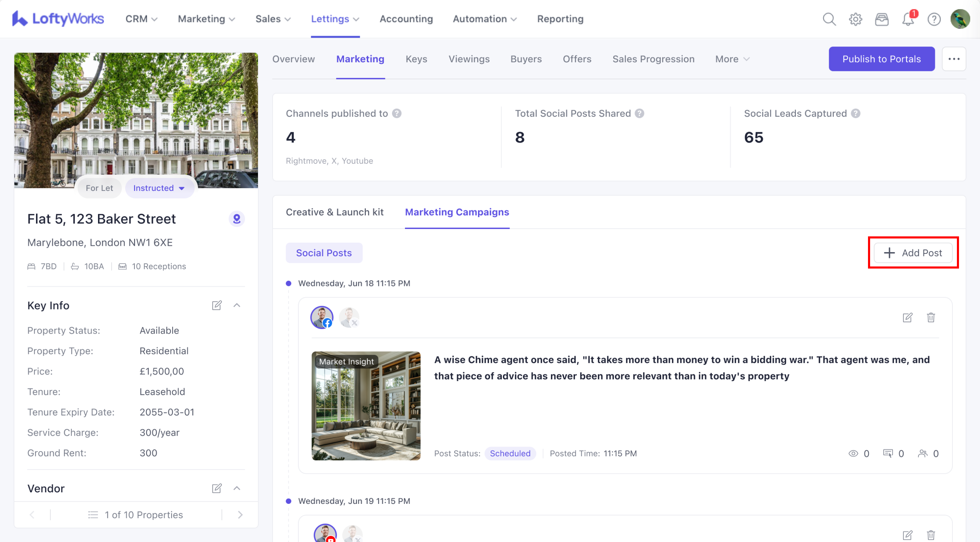Collapse the Key Info section
The width and height of the screenshot is (980, 542).
tap(237, 305)
